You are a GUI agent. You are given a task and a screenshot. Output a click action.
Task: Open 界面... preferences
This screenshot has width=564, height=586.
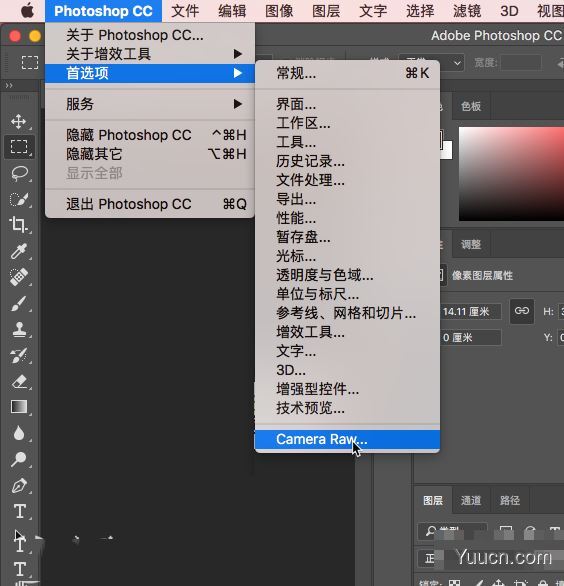(x=347, y=104)
